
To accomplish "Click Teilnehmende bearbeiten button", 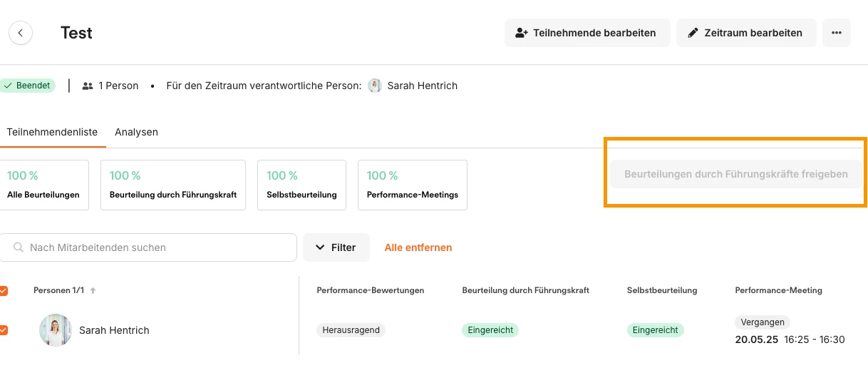I will click(x=587, y=33).
